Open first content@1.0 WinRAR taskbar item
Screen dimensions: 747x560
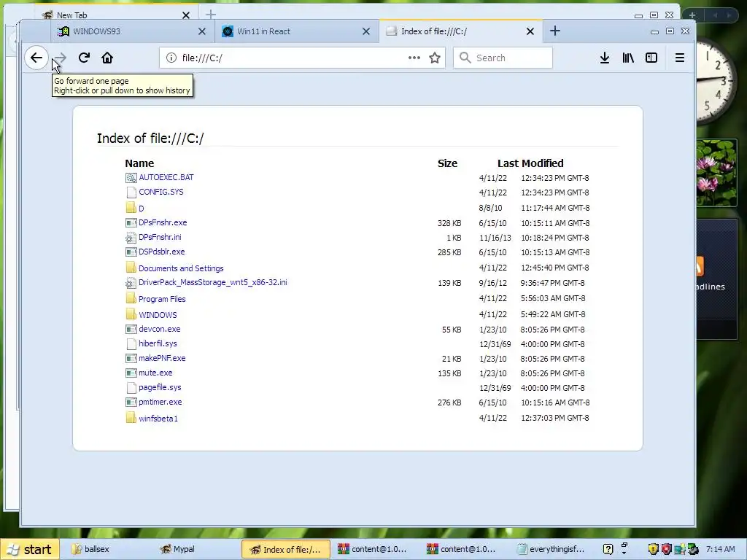tap(374, 550)
